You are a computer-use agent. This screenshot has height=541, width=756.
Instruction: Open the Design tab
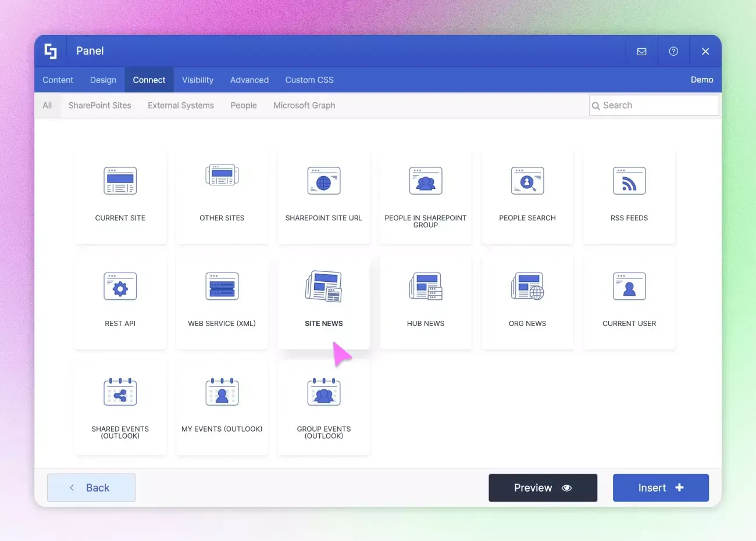pyautogui.click(x=103, y=80)
